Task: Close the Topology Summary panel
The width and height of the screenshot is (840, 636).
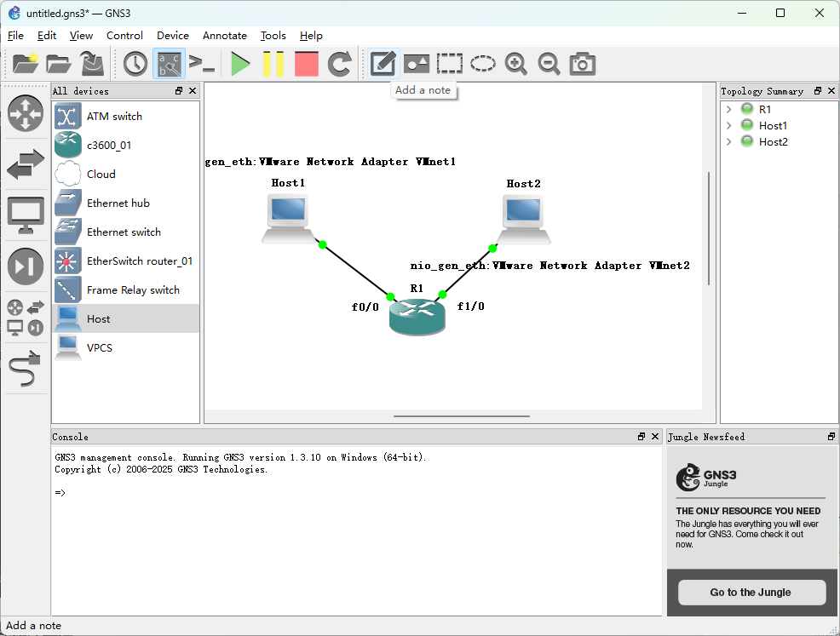Action: click(831, 91)
